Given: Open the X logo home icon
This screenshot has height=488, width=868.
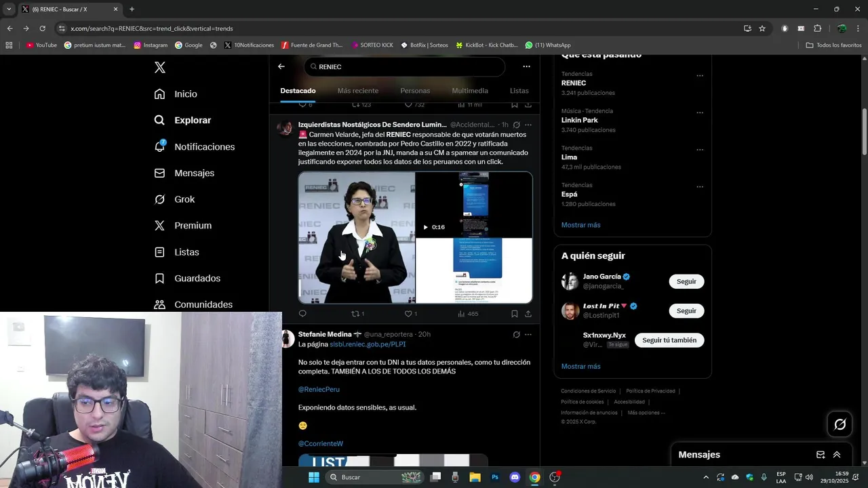Looking at the screenshot, I should coord(160,67).
